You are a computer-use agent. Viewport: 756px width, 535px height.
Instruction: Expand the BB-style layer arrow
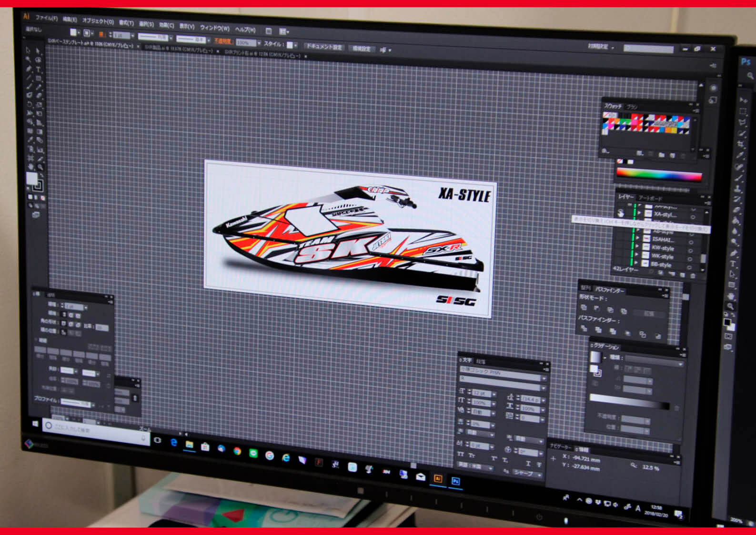pyautogui.click(x=636, y=262)
